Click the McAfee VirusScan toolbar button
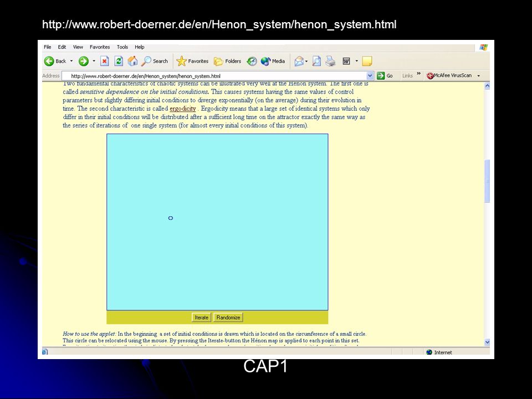The image size is (532, 399). coord(449,75)
